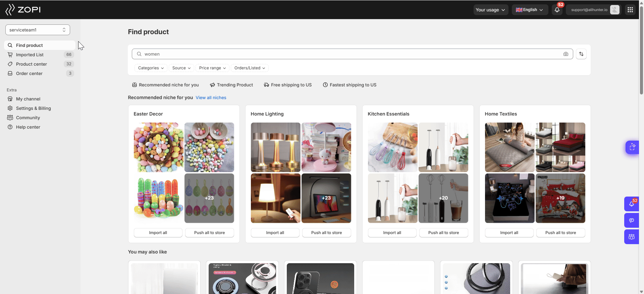Change language using English dropdown
This screenshot has width=644, height=294.
click(529, 10)
